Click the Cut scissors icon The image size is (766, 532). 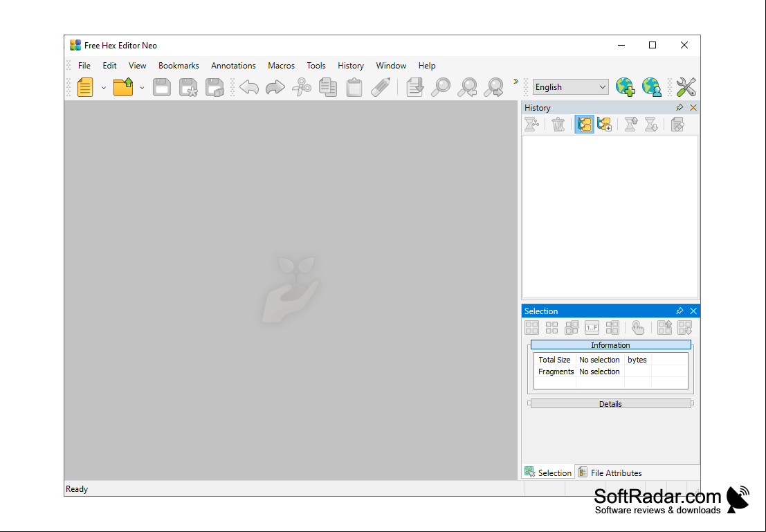302,87
